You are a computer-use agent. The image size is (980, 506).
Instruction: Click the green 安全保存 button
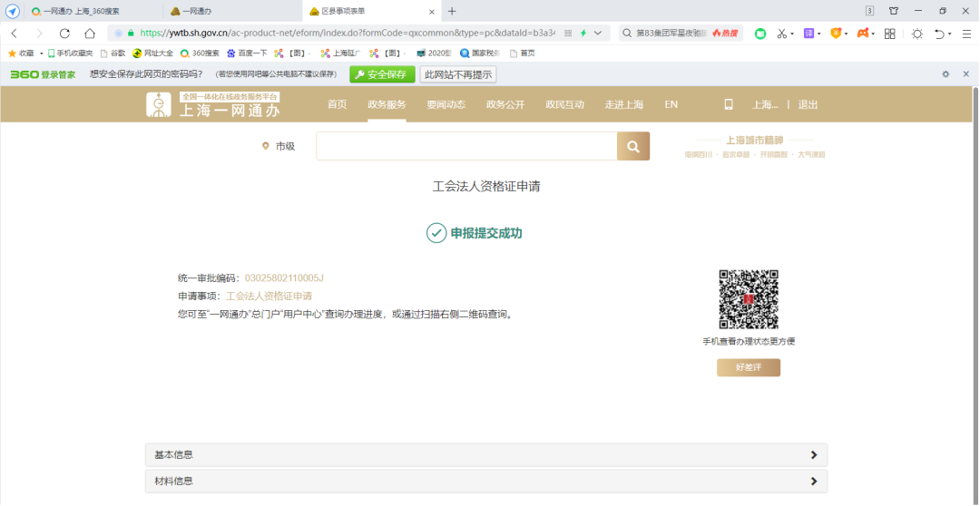382,74
